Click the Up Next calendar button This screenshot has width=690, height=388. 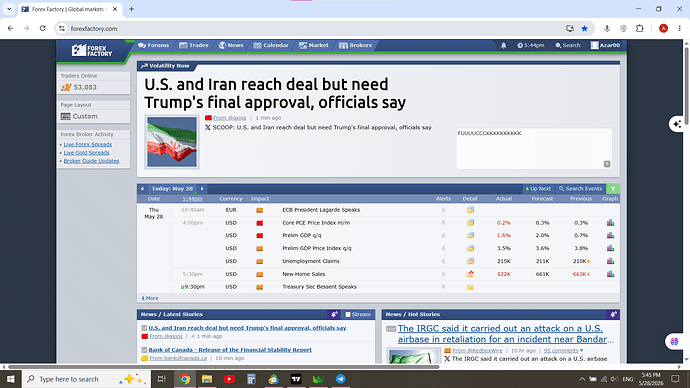(538, 189)
